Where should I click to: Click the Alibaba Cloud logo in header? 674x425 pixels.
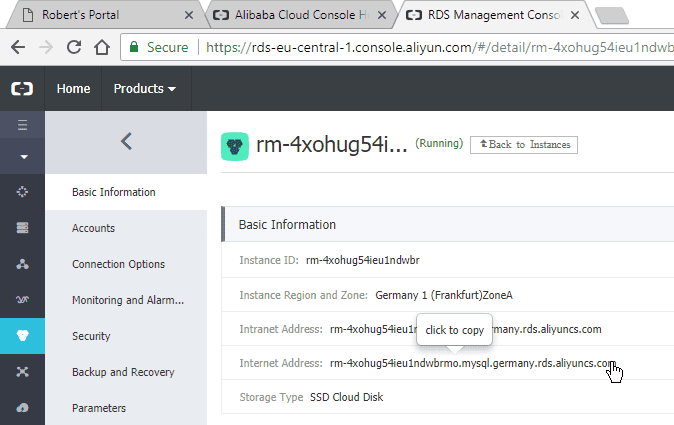coord(22,89)
